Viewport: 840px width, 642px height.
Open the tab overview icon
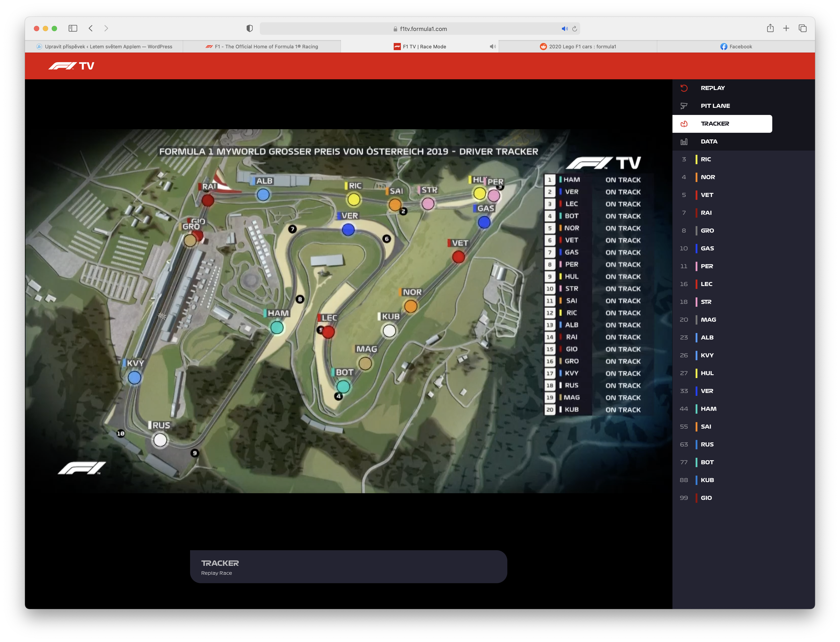802,28
